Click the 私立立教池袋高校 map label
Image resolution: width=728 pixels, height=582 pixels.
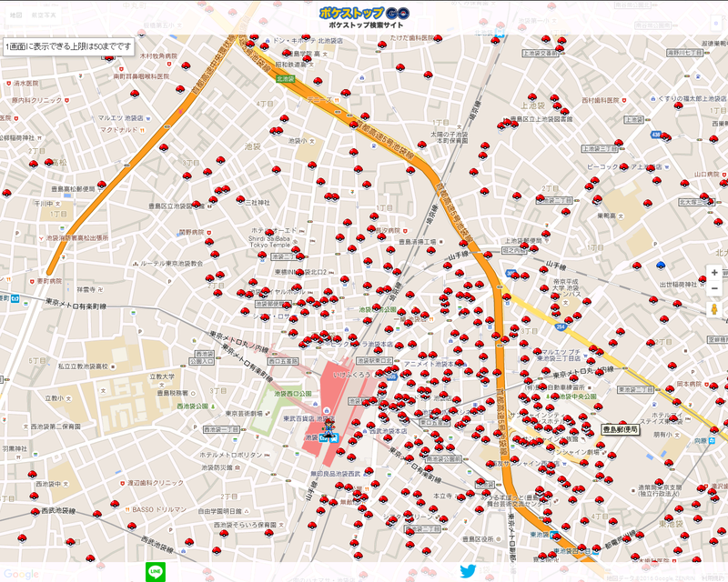[83, 366]
